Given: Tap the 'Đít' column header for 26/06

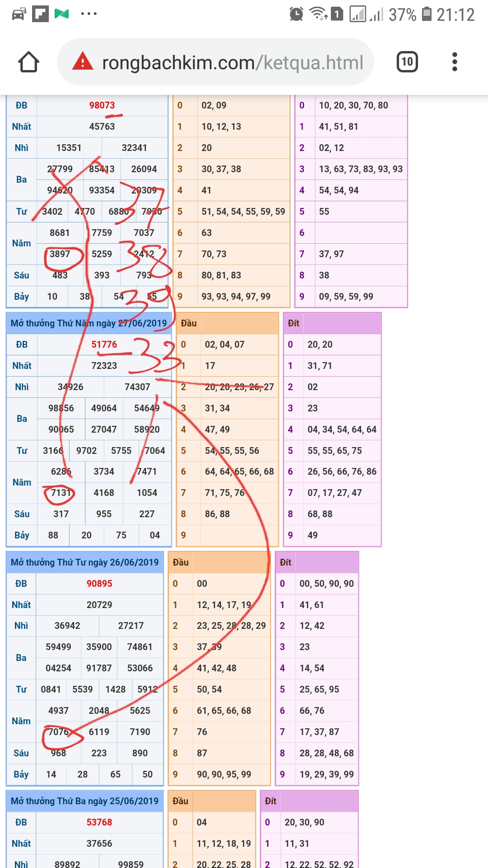Looking at the screenshot, I should (286, 562).
